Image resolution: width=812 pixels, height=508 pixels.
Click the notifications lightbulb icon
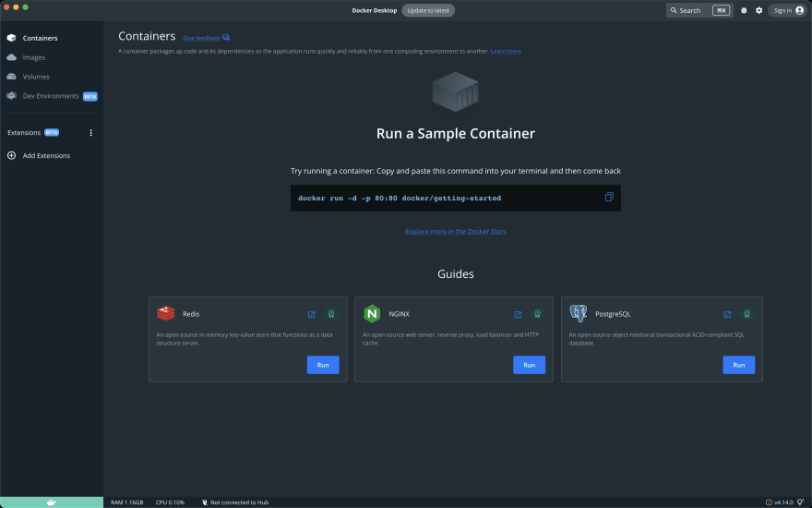coord(800,502)
